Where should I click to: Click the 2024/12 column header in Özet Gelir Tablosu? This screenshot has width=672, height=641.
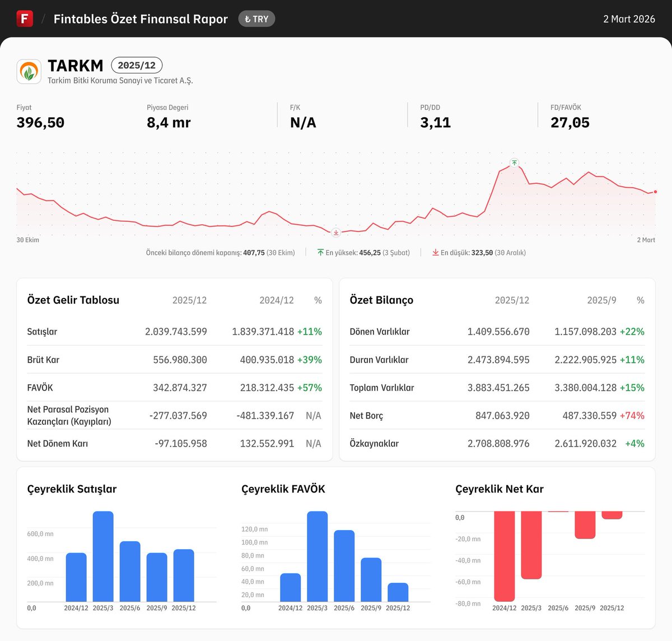[277, 300]
